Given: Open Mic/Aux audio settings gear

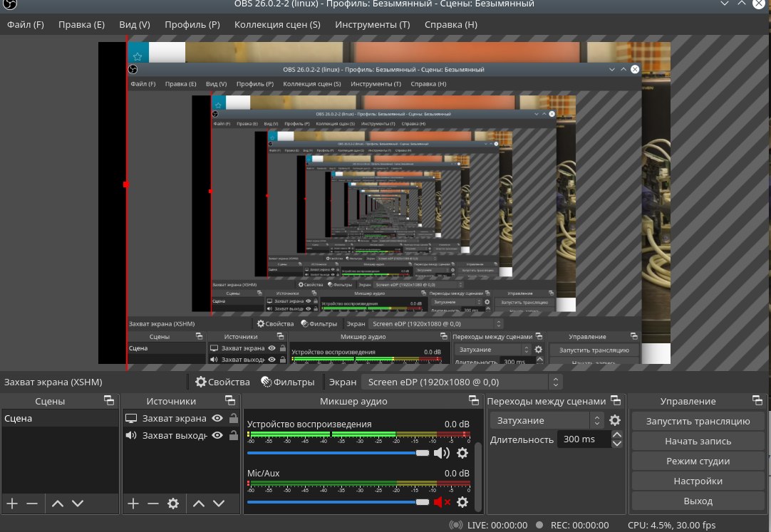Looking at the screenshot, I should pos(462,502).
